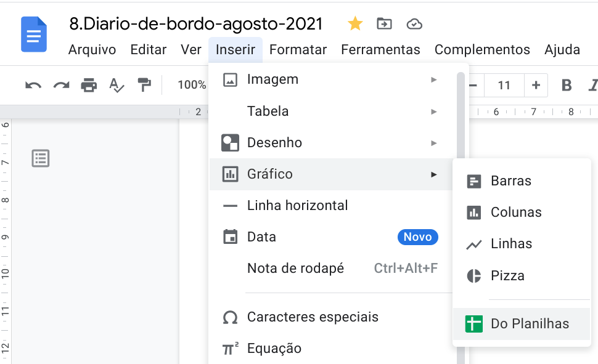
Task: Click the move to folder icon
Action: (x=384, y=24)
